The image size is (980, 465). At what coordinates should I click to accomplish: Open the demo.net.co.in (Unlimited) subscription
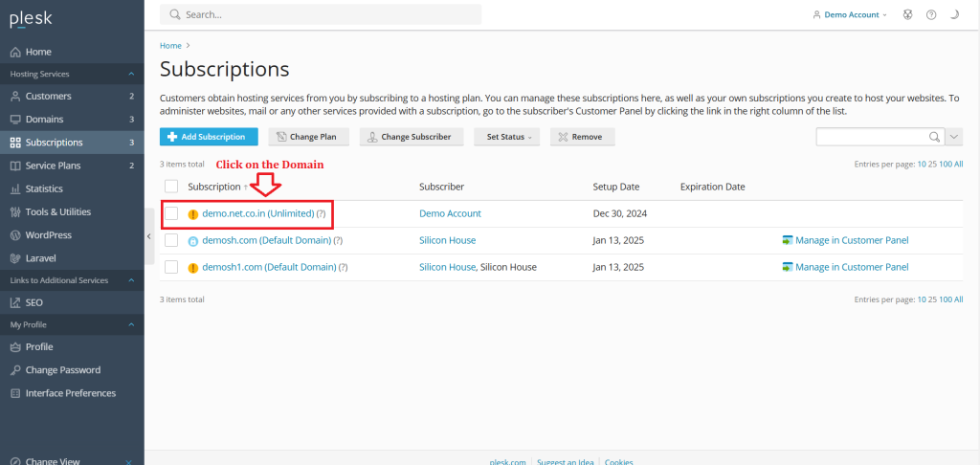pos(258,213)
